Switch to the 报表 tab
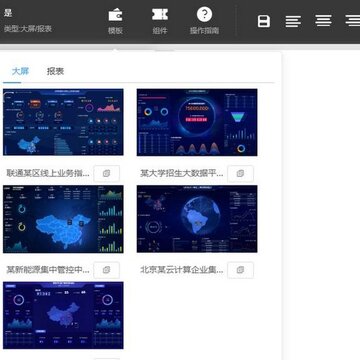This screenshot has height=360, width=360. pyautogui.click(x=55, y=71)
